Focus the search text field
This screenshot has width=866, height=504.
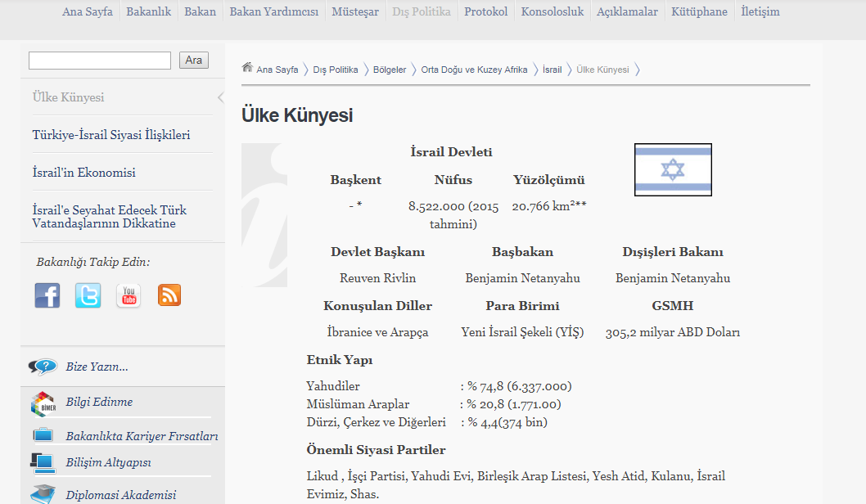point(100,61)
